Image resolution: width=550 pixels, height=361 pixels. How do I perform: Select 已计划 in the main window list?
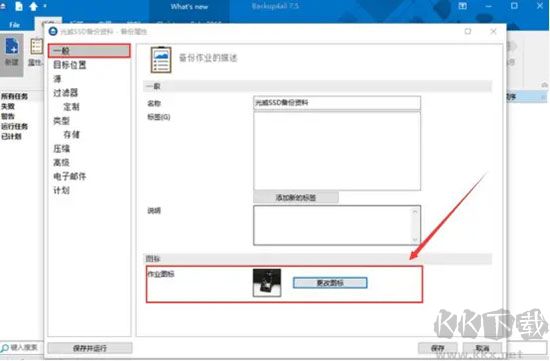[x=11, y=136]
